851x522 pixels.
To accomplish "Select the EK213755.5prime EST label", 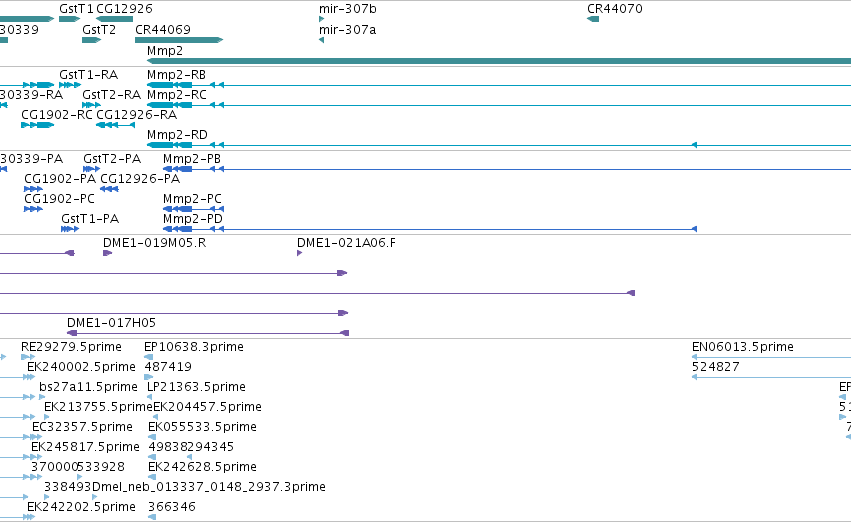I will coord(98,407).
